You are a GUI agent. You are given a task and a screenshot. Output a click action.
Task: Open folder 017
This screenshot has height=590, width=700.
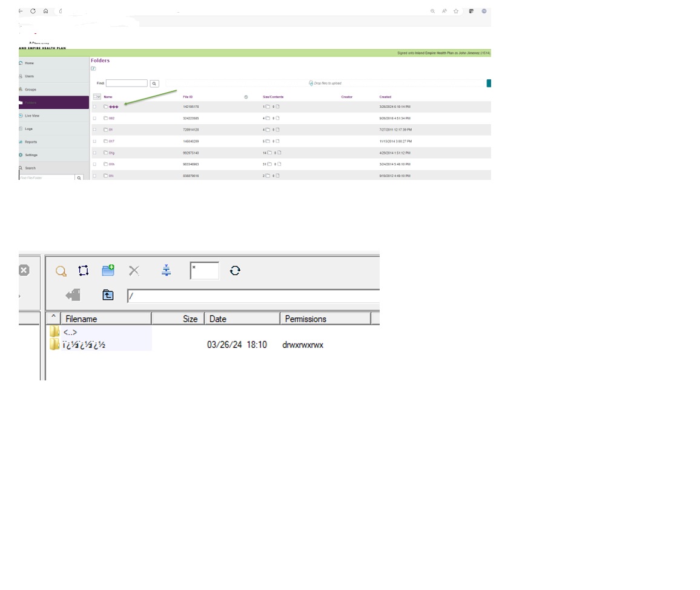(111, 141)
